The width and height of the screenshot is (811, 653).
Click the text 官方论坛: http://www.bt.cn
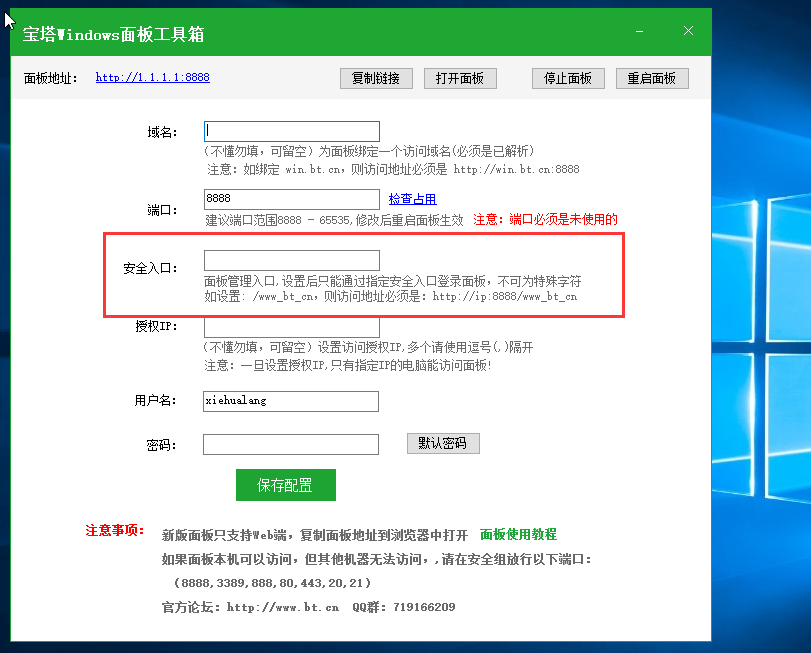click(x=250, y=608)
